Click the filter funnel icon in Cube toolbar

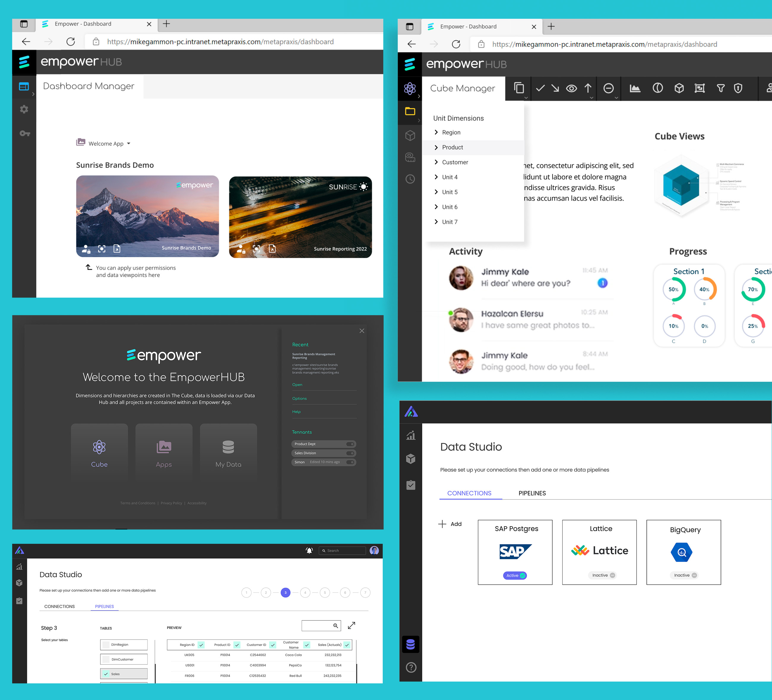click(720, 89)
